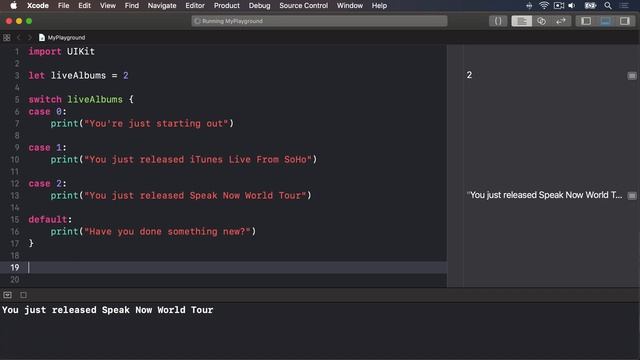The width and height of the screenshot is (640, 360).
Task: Click the string "You just released iTunes Live From SoHo"
Action: tap(198, 159)
